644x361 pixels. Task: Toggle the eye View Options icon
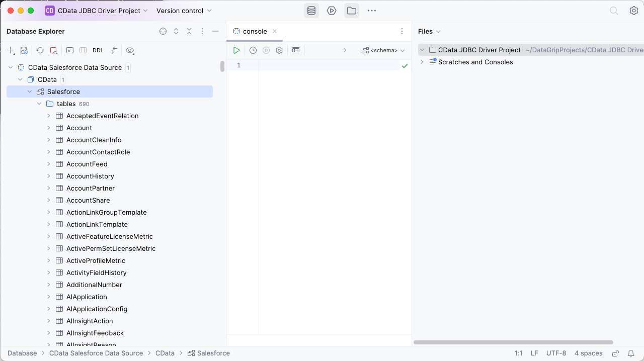[130, 50]
